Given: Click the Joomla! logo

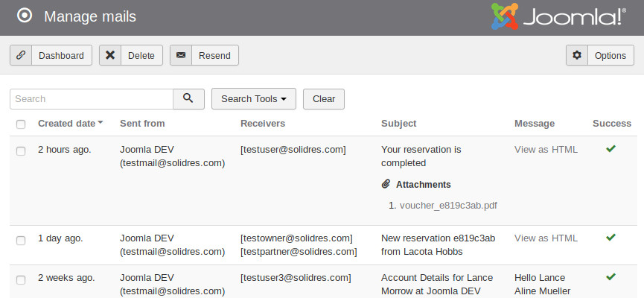Looking at the screenshot, I should pyautogui.click(x=558, y=17).
